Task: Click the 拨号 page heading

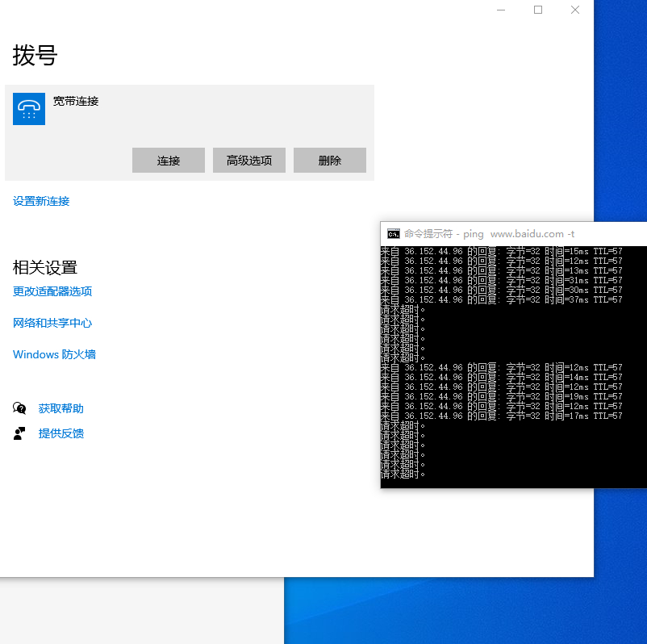Action: click(35, 56)
